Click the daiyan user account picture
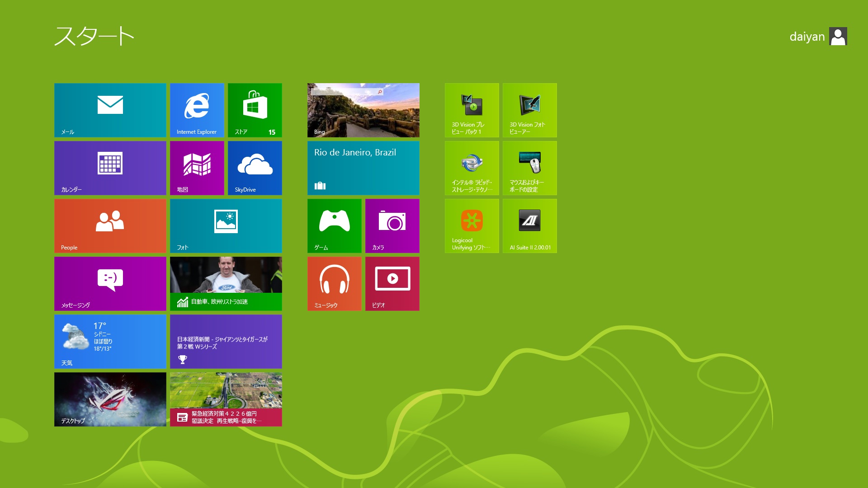This screenshot has width=868, height=488. [838, 37]
